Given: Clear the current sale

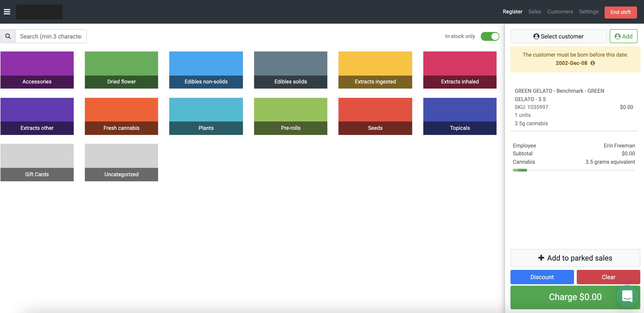Looking at the screenshot, I should point(608,277).
